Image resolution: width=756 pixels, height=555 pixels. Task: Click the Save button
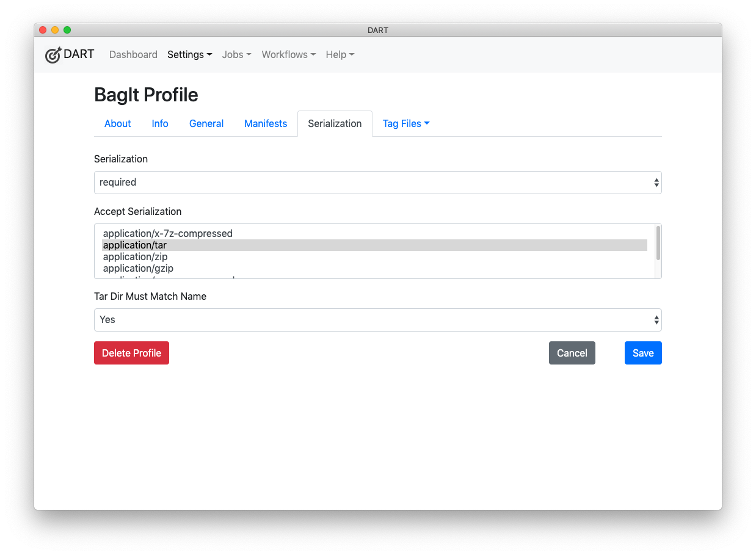pyautogui.click(x=642, y=352)
